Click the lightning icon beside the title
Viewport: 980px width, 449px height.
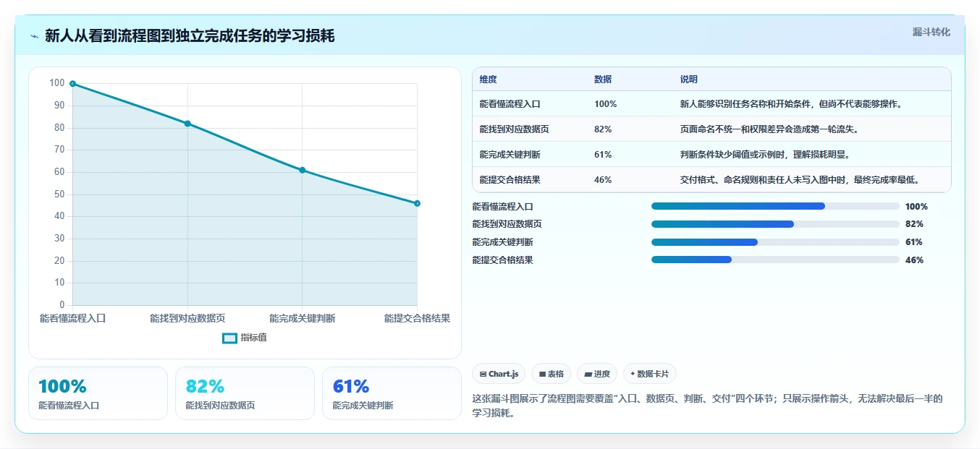(35, 36)
